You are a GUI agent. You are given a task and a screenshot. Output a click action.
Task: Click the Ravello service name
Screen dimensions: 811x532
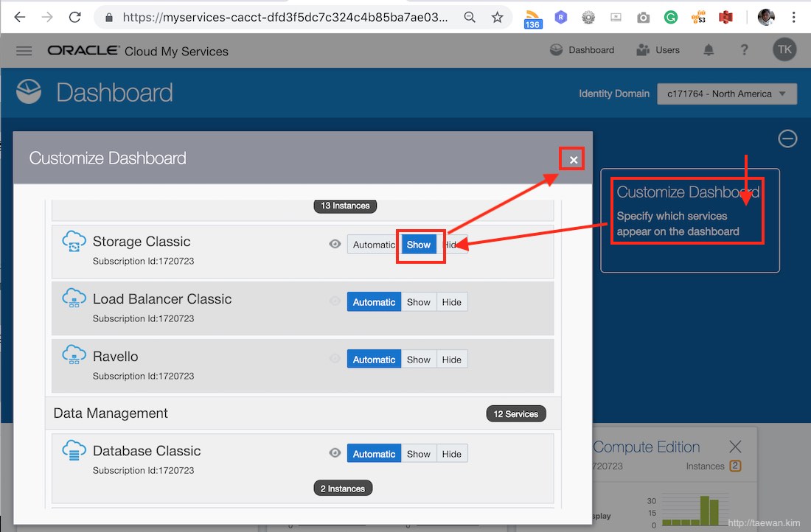coord(115,356)
